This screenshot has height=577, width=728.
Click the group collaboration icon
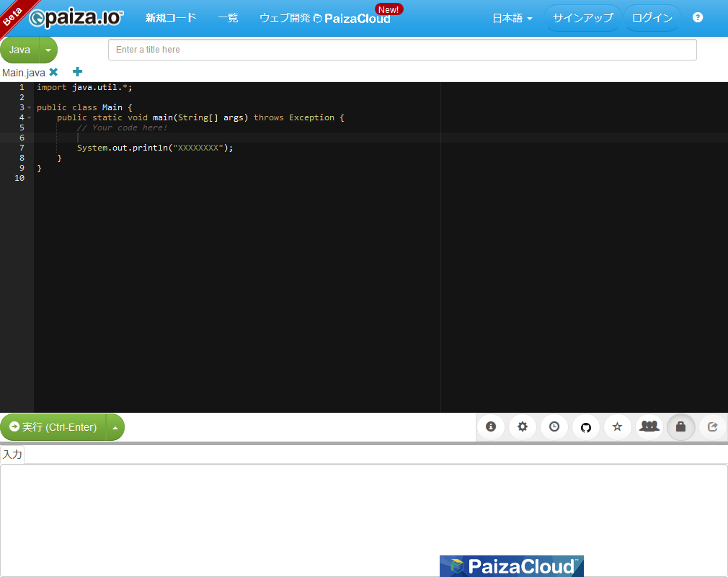tap(649, 426)
